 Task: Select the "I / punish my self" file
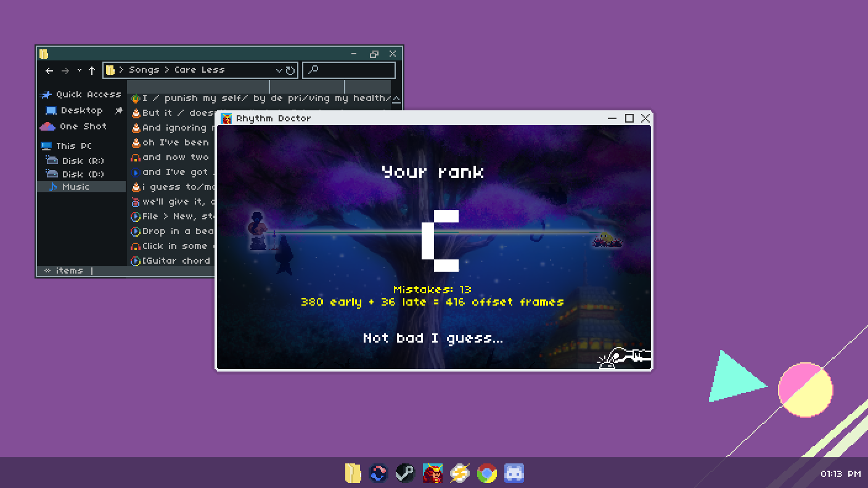(x=261, y=98)
